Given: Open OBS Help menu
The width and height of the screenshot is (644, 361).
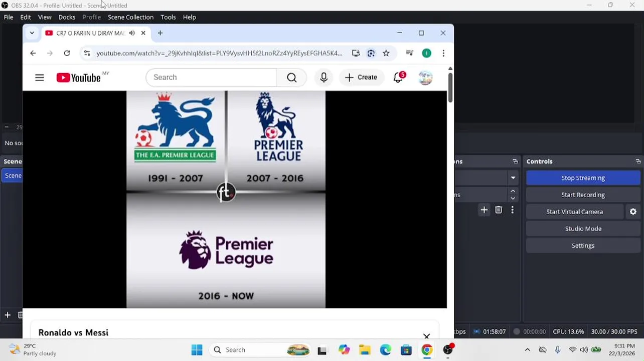Looking at the screenshot, I should 189,17.
